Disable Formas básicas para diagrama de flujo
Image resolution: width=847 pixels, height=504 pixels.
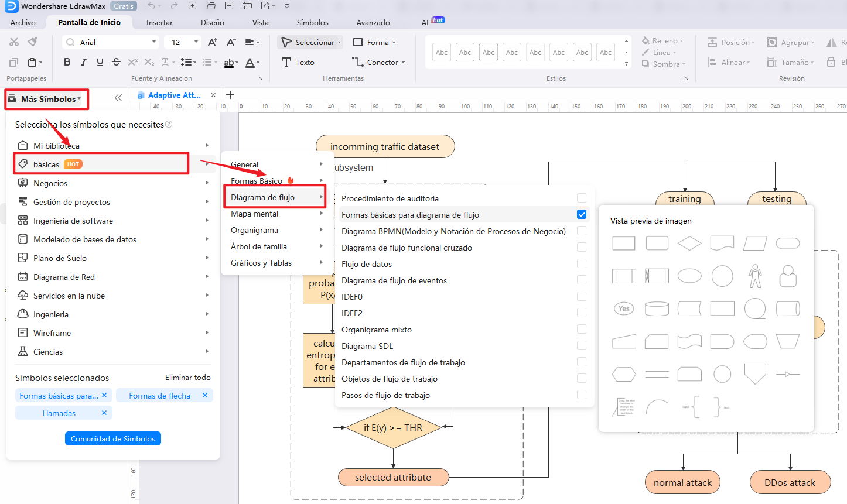[x=581, y=214]
